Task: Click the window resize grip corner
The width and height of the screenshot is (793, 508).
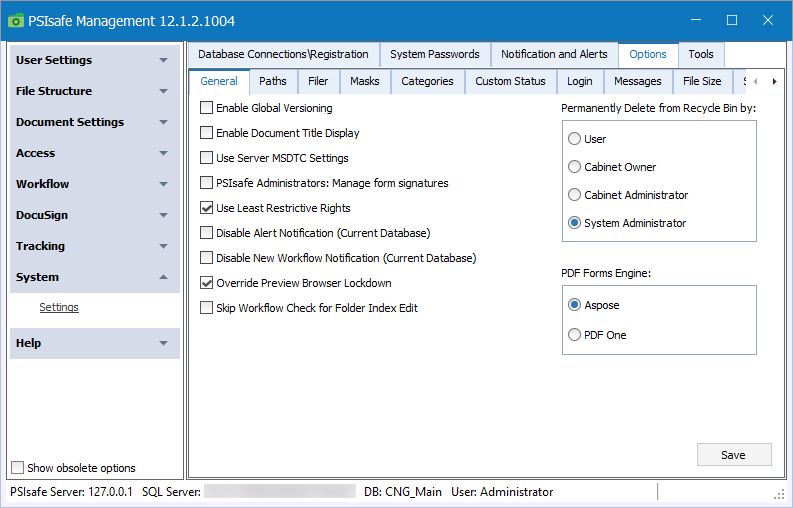Action: pyautogui.click(x=779, y=495)
